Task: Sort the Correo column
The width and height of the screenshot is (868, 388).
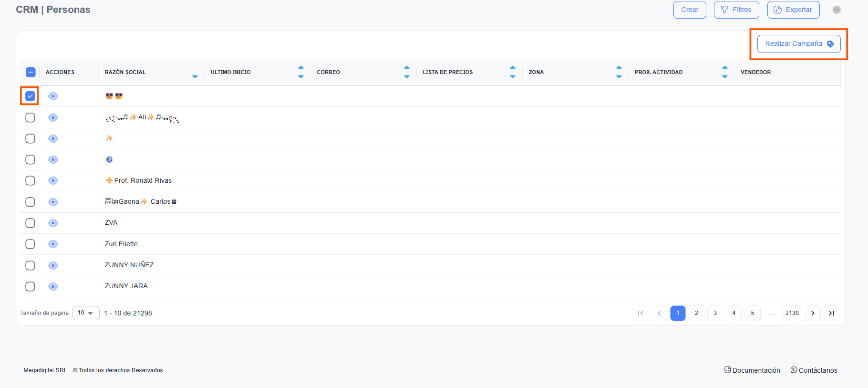Action: click(406, 72)
